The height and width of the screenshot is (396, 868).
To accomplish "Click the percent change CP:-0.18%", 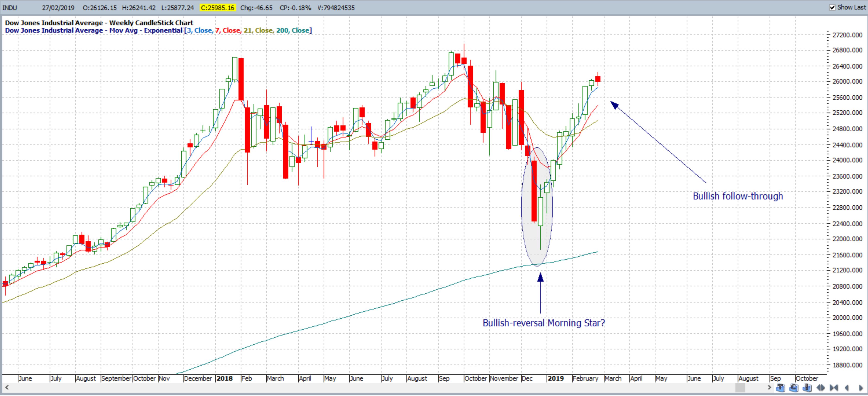I will tap(295, 8).
